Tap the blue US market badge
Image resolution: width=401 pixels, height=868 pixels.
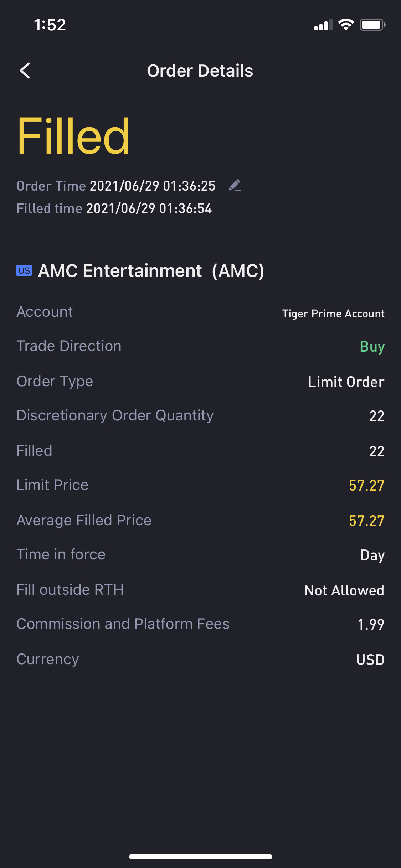(24, 270)
